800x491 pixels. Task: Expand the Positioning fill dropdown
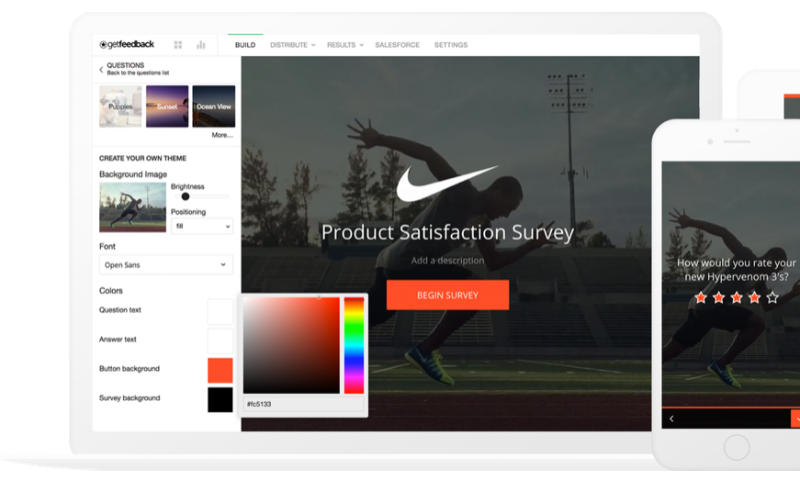(x=202, y=226)
